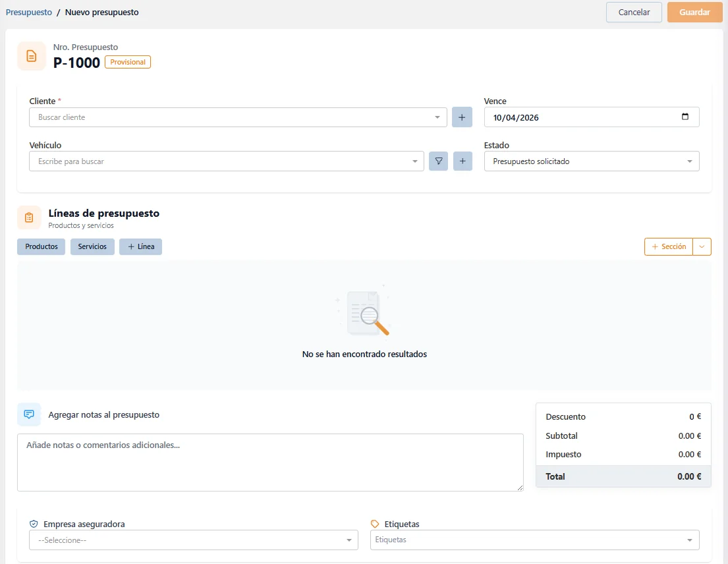Click the vehicle filter funnel icon
Viewport: 728px width, 564px height.
[439, 161]
